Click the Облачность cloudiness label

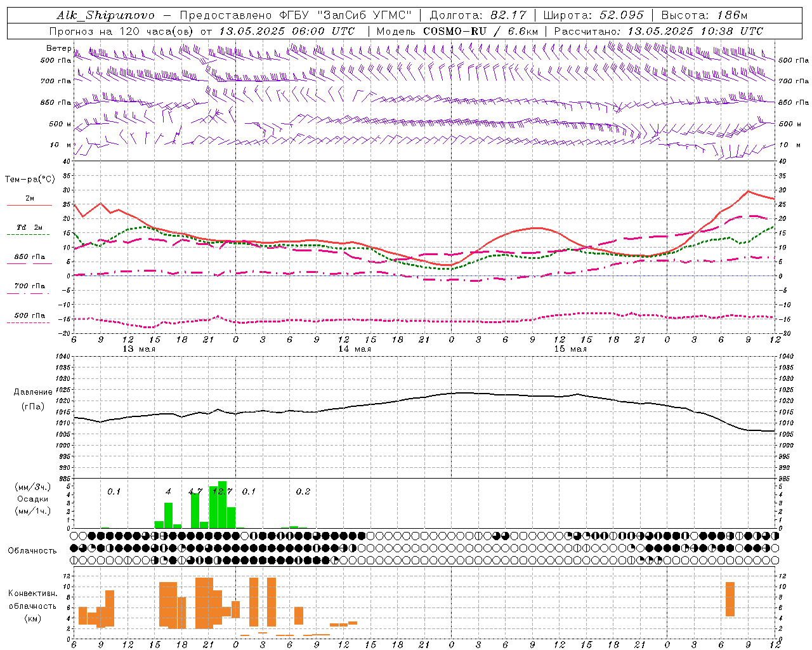point(32,550)
